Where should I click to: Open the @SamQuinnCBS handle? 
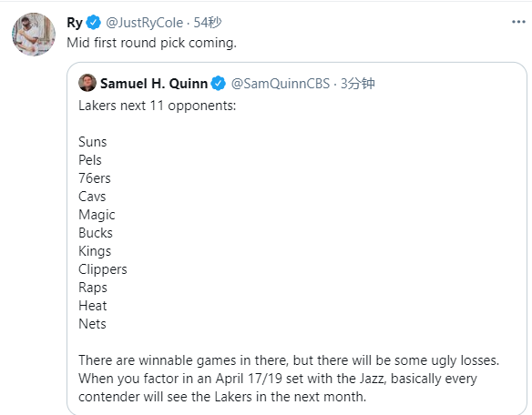[281, 84]
